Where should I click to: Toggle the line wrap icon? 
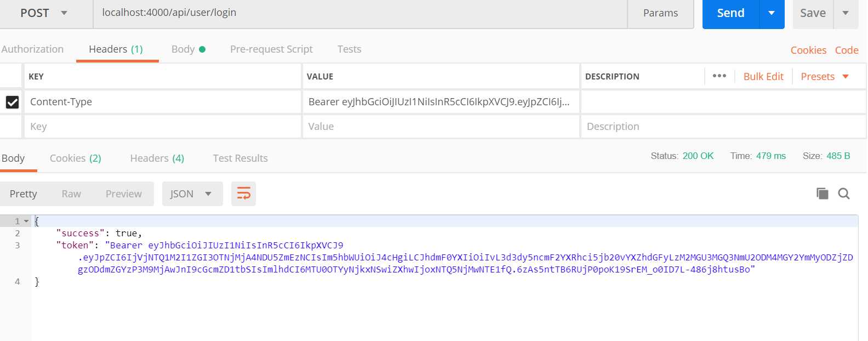[243, 194]
